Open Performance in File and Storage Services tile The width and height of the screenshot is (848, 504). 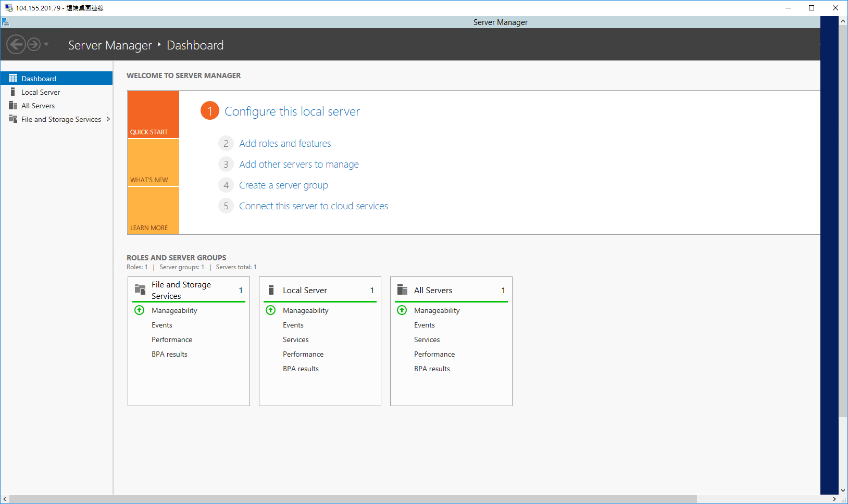(x=172, y=339)
